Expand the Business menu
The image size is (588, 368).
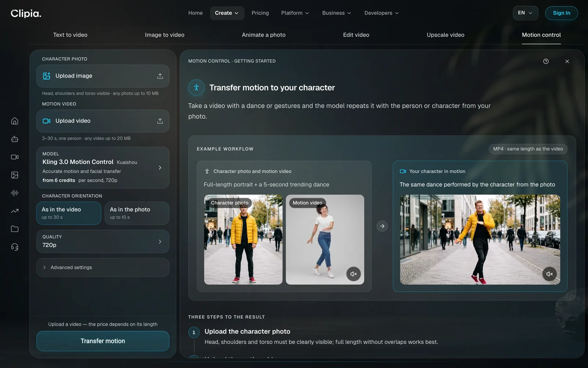[x=337, y=13]
